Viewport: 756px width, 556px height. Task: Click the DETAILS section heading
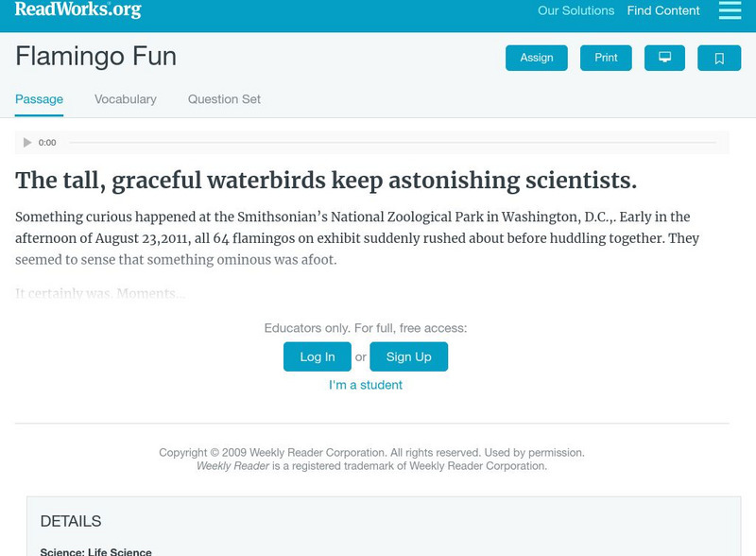pyautogui.click(x=71, y=521)
